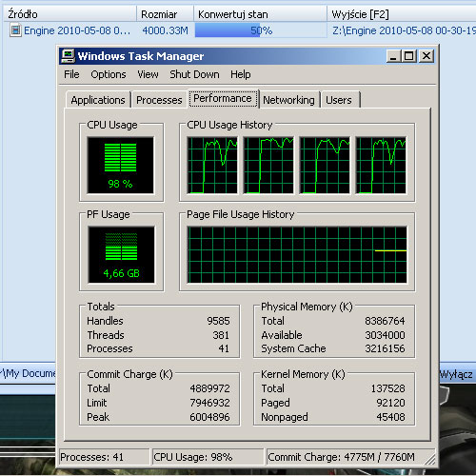Click the Konwertuj stan column header
This screenshot has height=476, width=476.
(260, 14)
